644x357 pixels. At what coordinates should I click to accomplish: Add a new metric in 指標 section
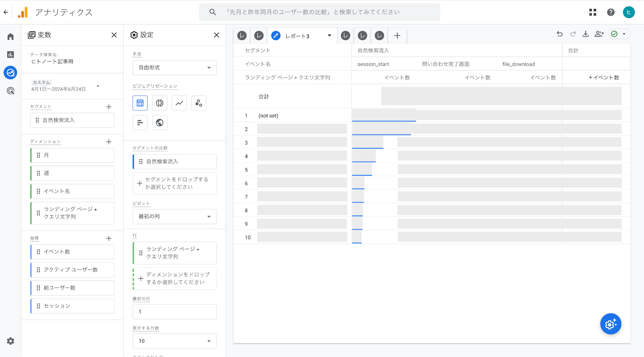[109, 238]
